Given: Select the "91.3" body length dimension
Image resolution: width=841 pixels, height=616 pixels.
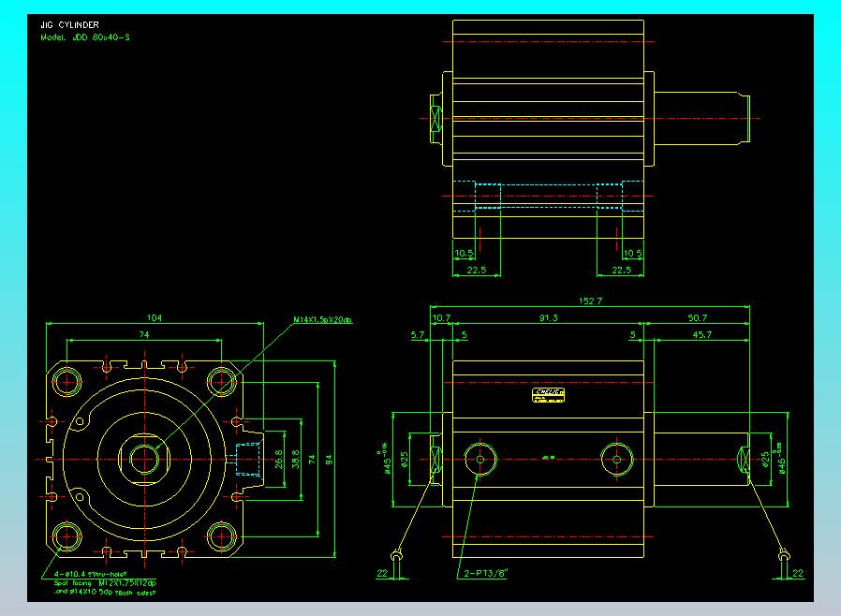Looking at the screenshot, I should click(x=548, y=318).
